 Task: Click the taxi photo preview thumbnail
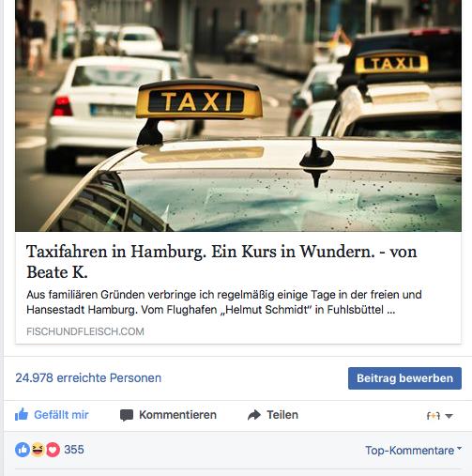(238, 115)
